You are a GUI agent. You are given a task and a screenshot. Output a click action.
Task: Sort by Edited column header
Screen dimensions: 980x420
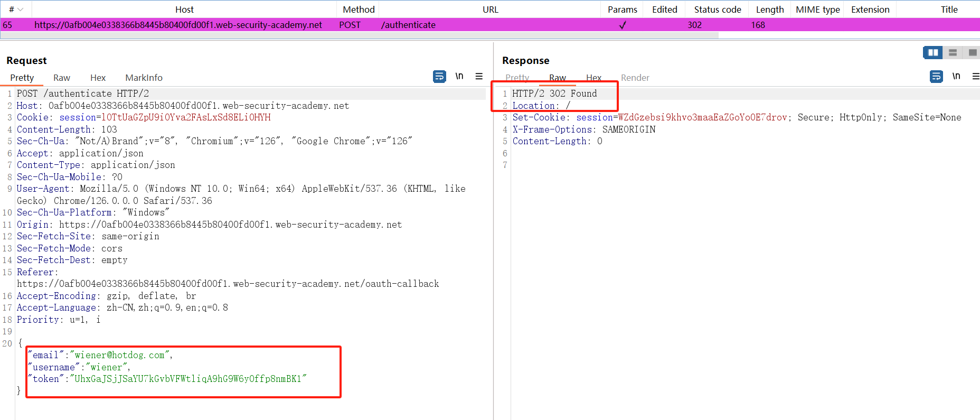click(664, 10)
